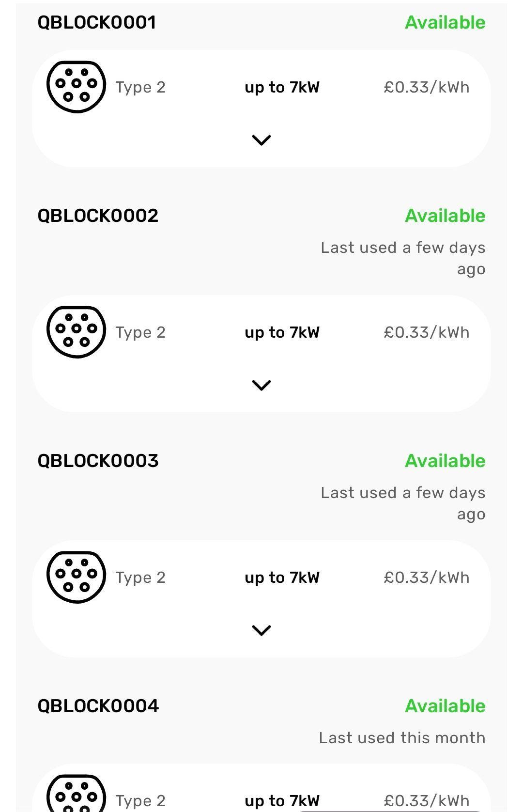Select the QBLOCK0003 charger title
This screenshot has height=812, width=523.
click(x=98, y=461)
